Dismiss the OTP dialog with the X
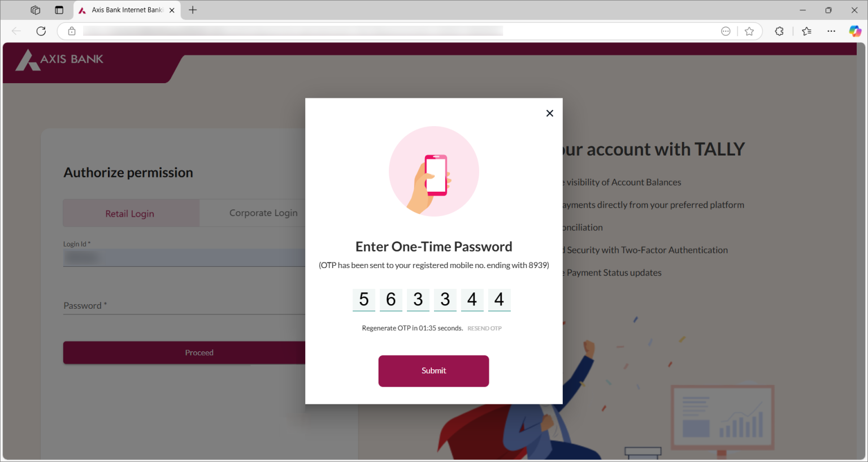The width and height of the screenshot is (868, 462). tap(549, 113)
